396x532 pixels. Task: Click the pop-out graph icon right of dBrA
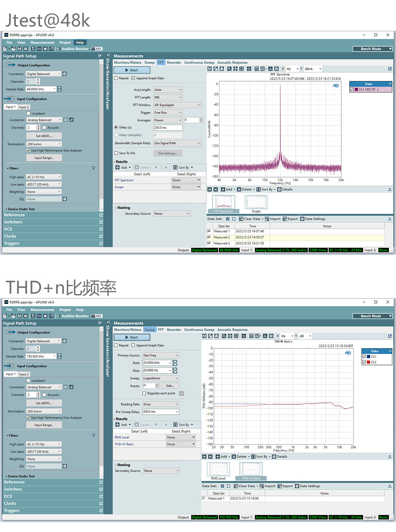coord(390,69)
